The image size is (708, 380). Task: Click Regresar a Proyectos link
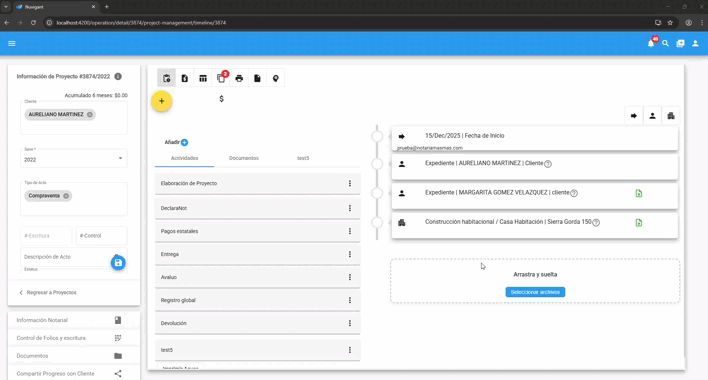(48, 292)
